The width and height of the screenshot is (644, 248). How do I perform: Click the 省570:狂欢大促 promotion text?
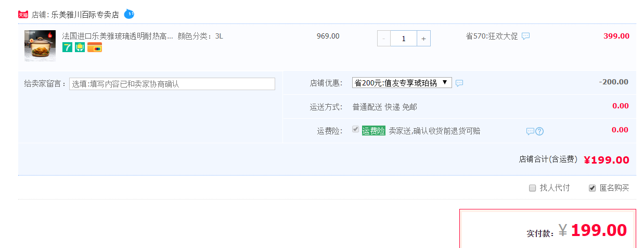[492, 36]
